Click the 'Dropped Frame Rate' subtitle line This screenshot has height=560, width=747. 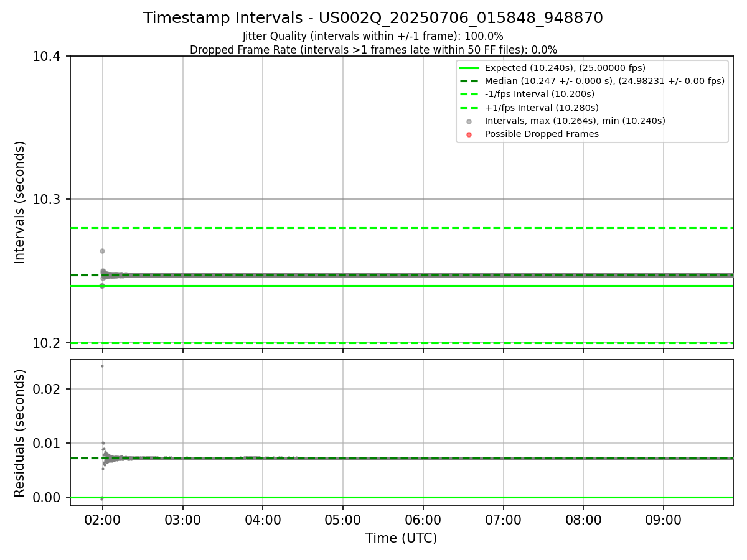[373, 50]
